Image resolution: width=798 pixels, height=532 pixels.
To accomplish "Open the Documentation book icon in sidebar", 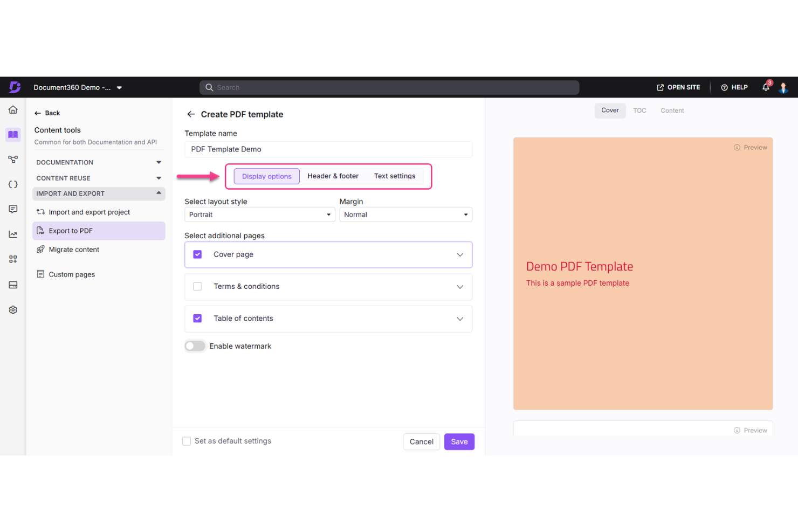I will click(13, 135).
